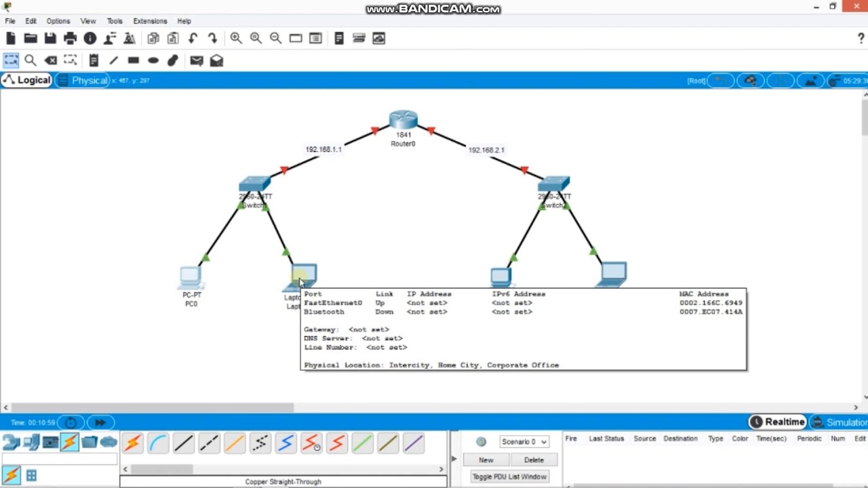Click the Print icon in toolbar
Screen dimensions: 868x488
[70, 39]
